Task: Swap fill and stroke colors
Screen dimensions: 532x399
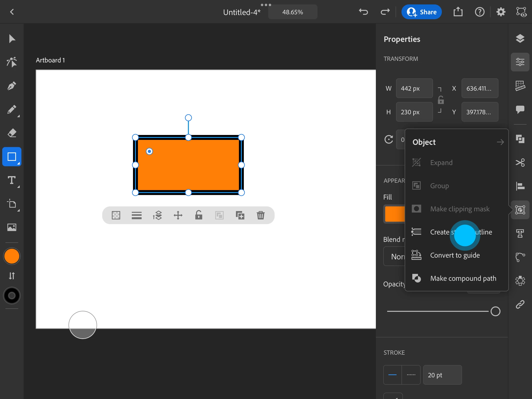Action: tap(12, 276)
